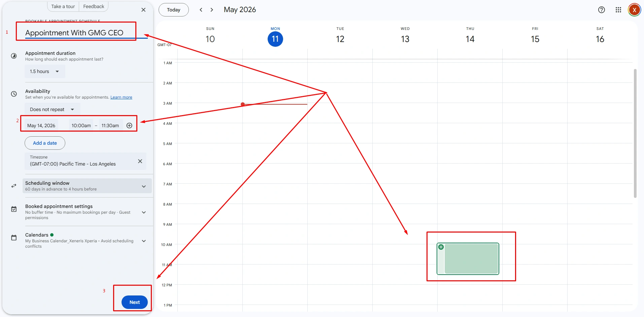Select Sunday 10 in week header
The height and width of the screenshot is (317, 644).
click(x=210, y=39)
